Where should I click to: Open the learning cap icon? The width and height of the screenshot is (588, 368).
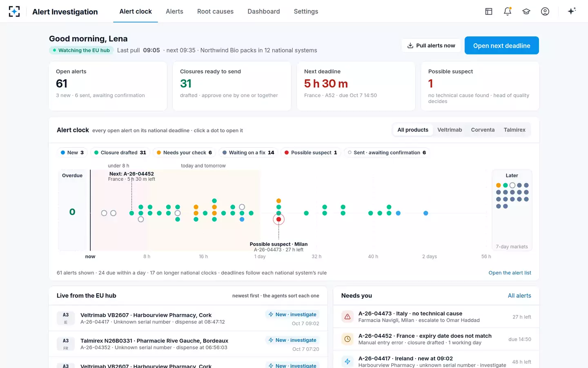point(526,11)
